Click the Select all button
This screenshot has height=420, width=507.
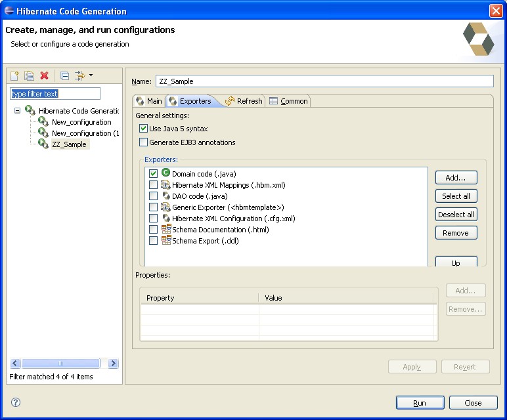[456, 196]
